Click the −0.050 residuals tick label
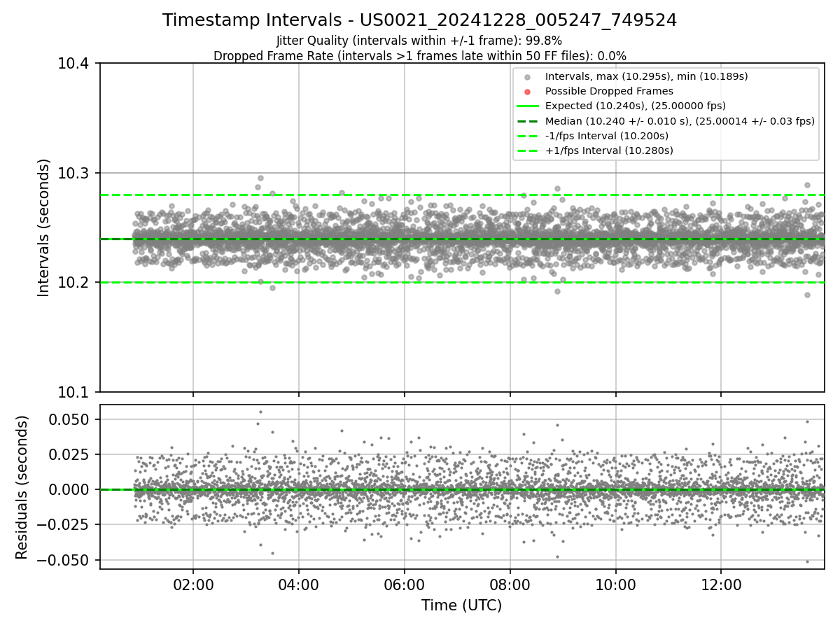The height and width of the screenshot is (630, 840). click(63, 559)
